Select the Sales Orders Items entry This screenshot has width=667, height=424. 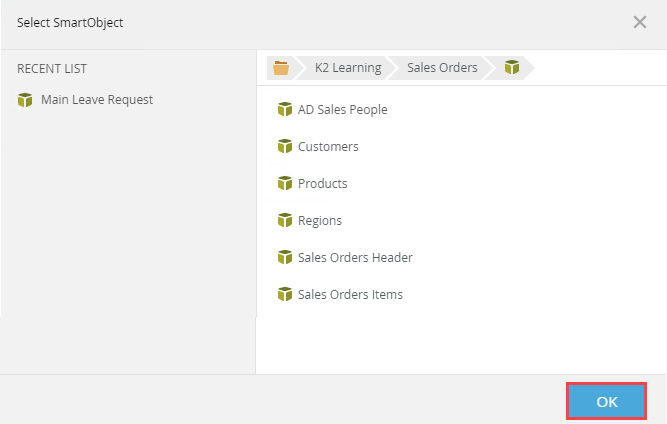pyautogui.click(x=350, y=295)
